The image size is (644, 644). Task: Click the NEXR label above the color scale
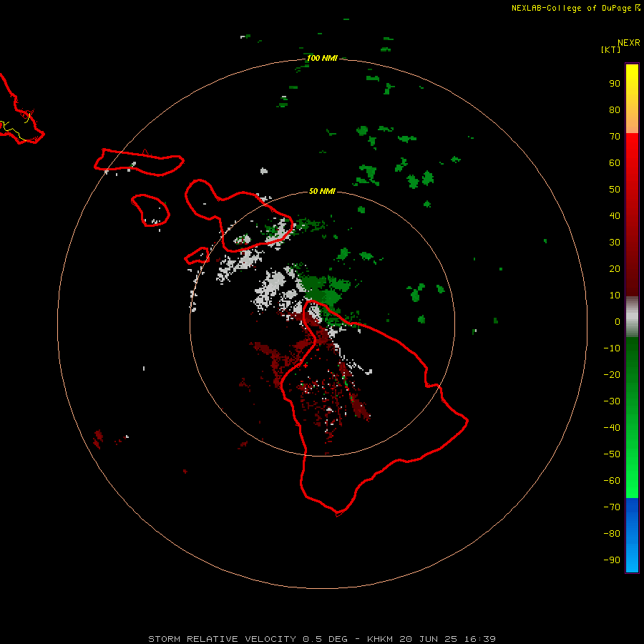click(x=628, y=43)
